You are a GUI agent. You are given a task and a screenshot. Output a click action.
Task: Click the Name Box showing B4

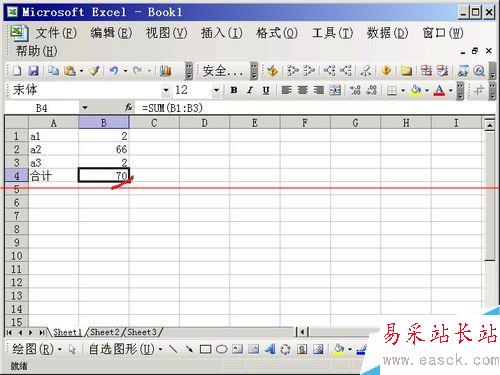(42, 108)
